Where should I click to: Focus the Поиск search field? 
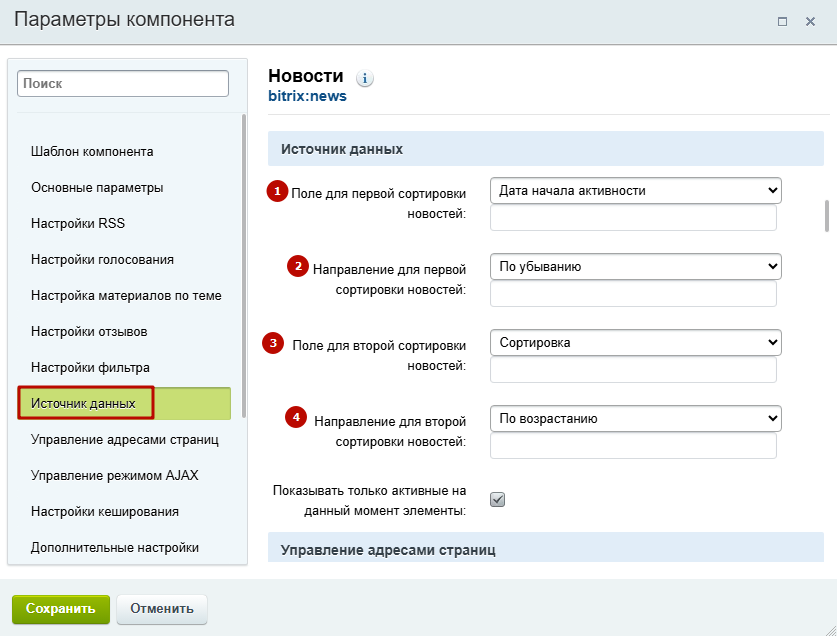click(x=123, y=84)
